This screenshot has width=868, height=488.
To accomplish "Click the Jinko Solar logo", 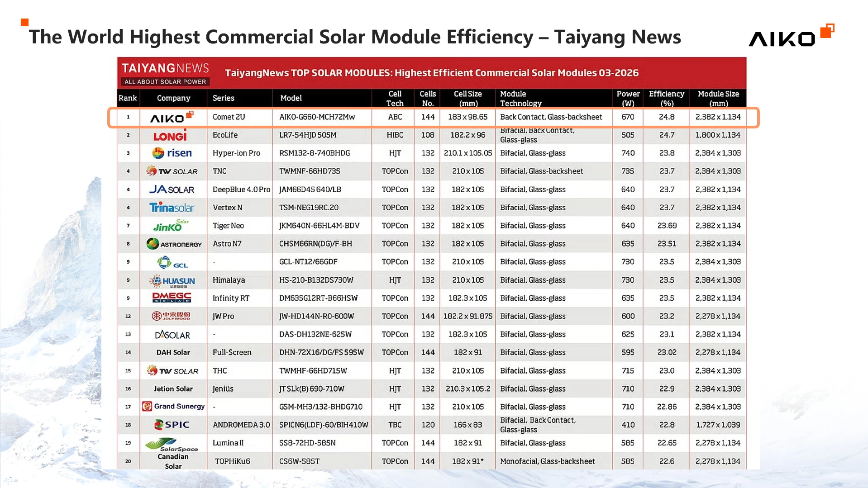I will click(x=171, y=225).
